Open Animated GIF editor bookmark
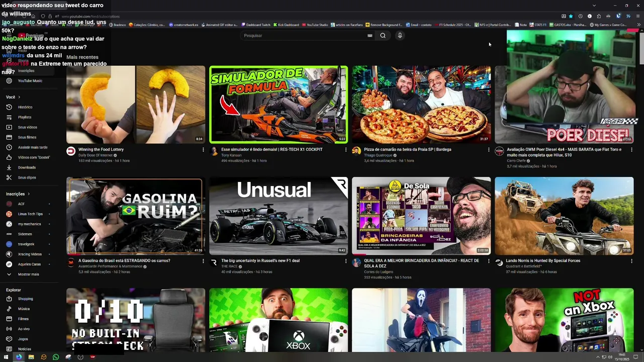The height and width of the screenshot is (362, 644). (219, 25)
